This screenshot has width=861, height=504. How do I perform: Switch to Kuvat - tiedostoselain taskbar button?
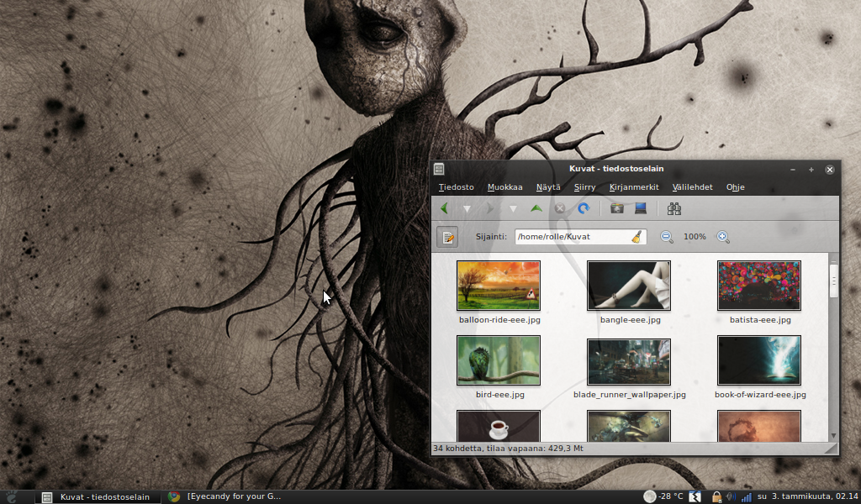point(98,497)
